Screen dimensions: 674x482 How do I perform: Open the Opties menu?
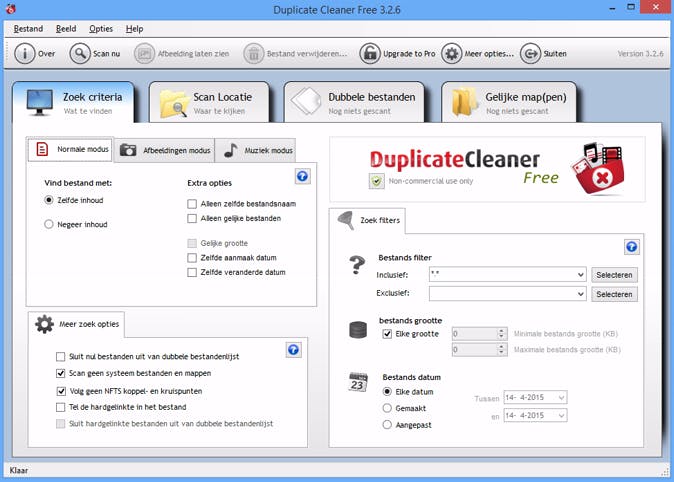101,29
